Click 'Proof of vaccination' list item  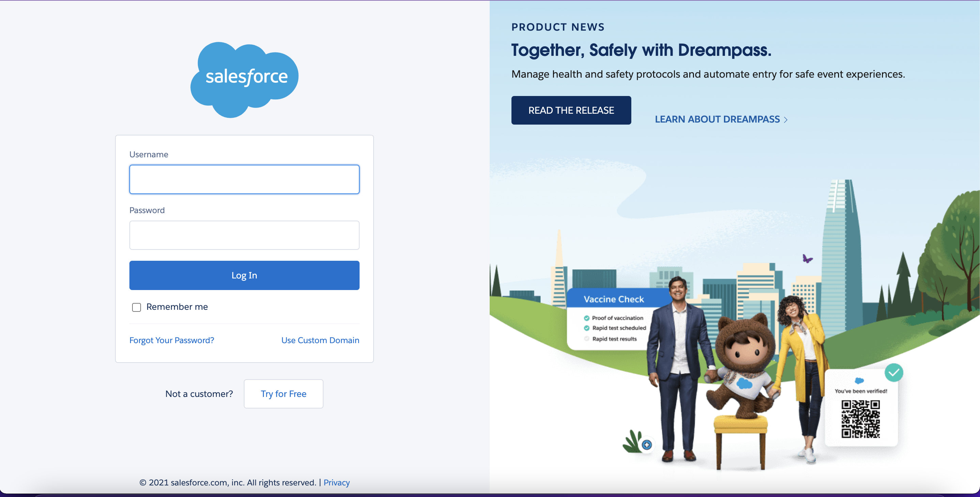[617, 318]
